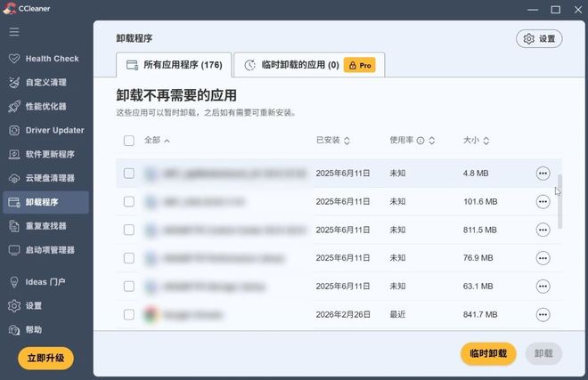Click the info icon next to 使用率
Viewport: 588px width, 380px height.
[421, 141]
